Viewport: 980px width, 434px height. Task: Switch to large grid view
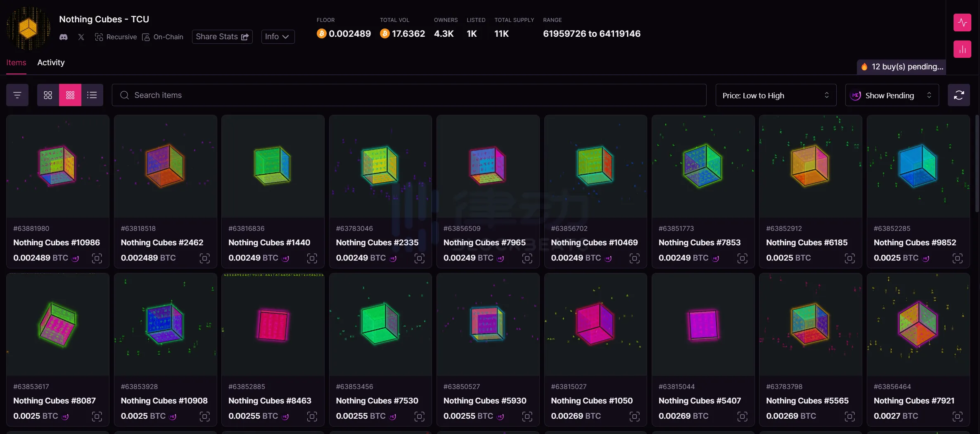click(48, 95)
